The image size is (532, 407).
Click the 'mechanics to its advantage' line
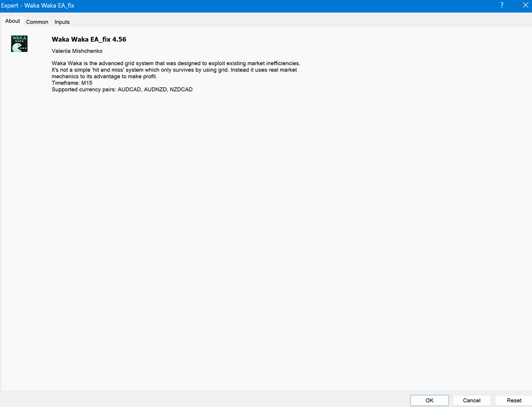click(x=104, y=76)
